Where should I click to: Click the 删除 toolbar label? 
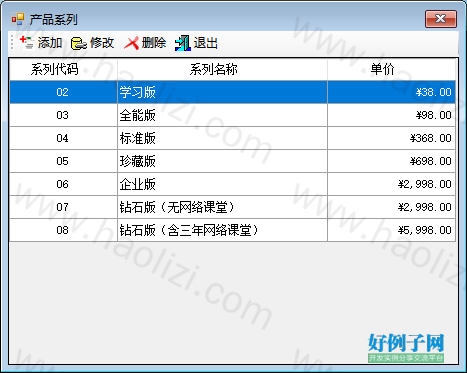[x=154, y=43]
